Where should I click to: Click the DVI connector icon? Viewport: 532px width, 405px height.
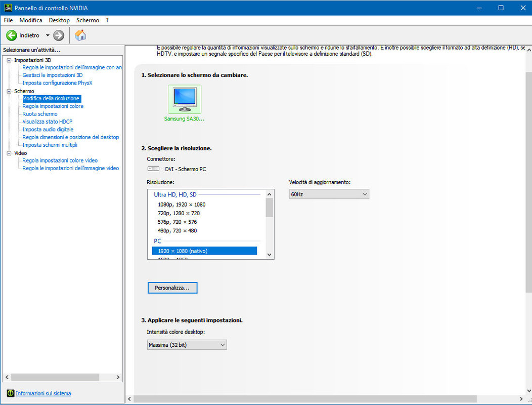coord(153,169)
